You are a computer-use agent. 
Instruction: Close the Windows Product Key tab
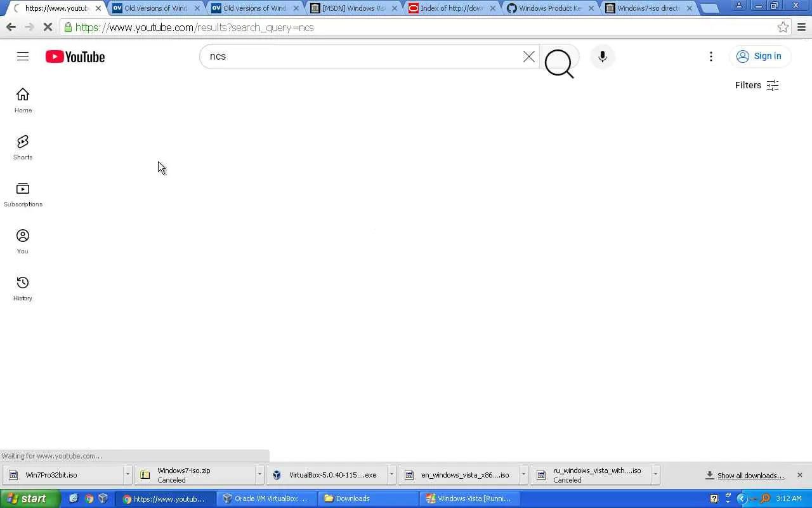[x=591, y=8]
